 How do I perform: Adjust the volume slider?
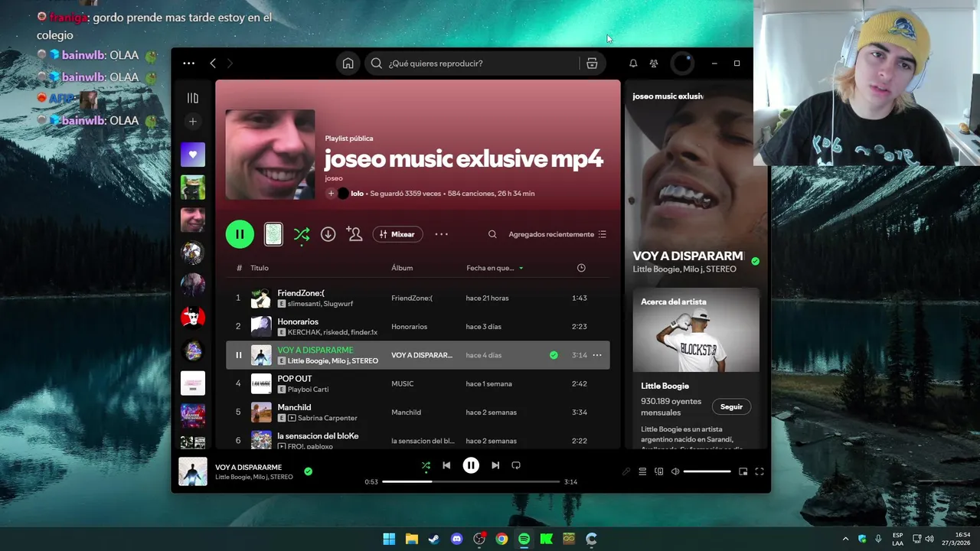tap(707, 471)
